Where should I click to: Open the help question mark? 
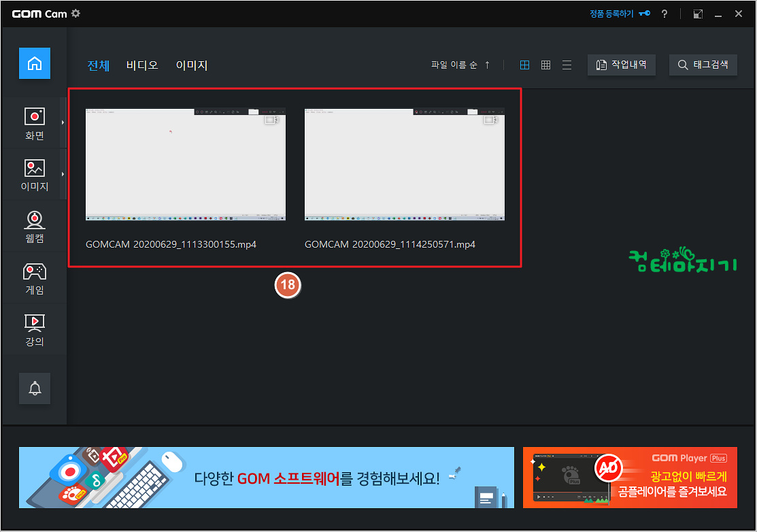click(665, 14)
